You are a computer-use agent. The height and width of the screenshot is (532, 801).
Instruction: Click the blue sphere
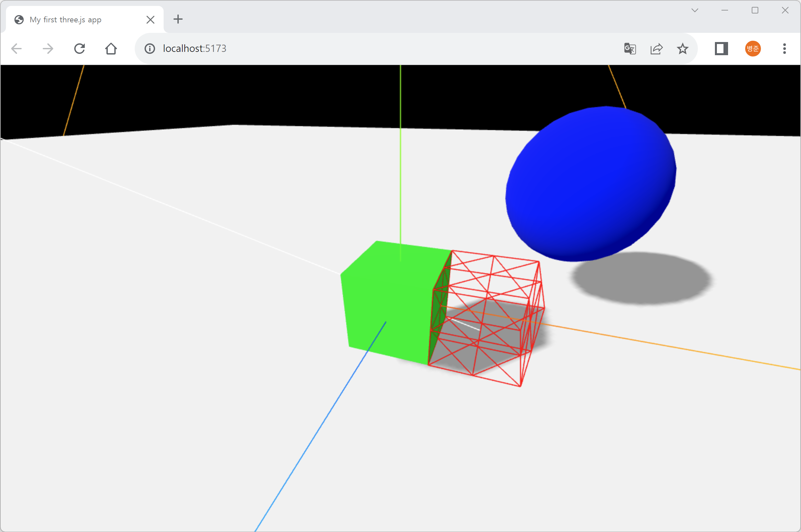point(591,183)
